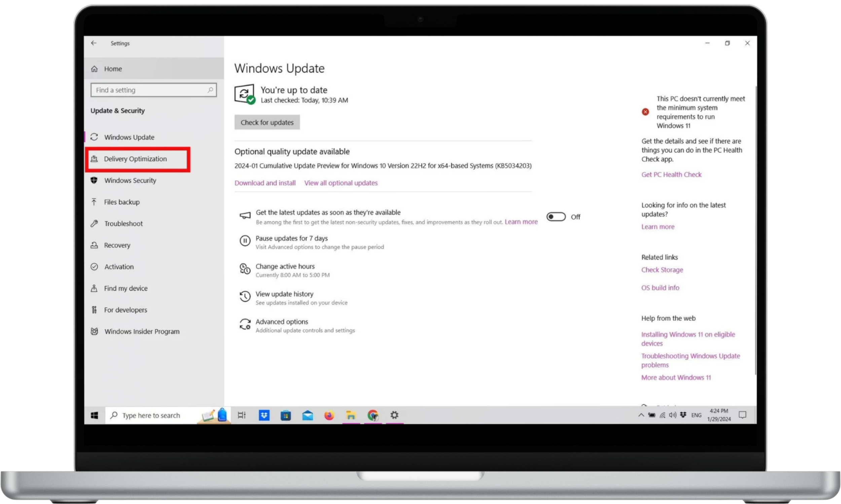Click the Advanced options icon

tap(245, 324)
